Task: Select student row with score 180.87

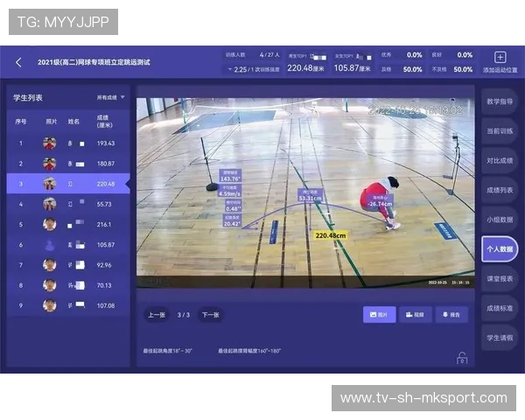Action: [x=68, y=164]
